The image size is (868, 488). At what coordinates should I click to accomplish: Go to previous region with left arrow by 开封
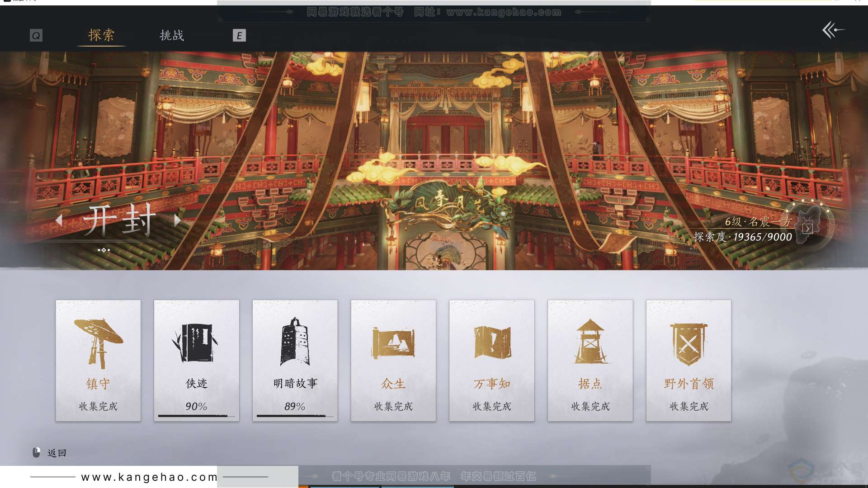(59, 220)
